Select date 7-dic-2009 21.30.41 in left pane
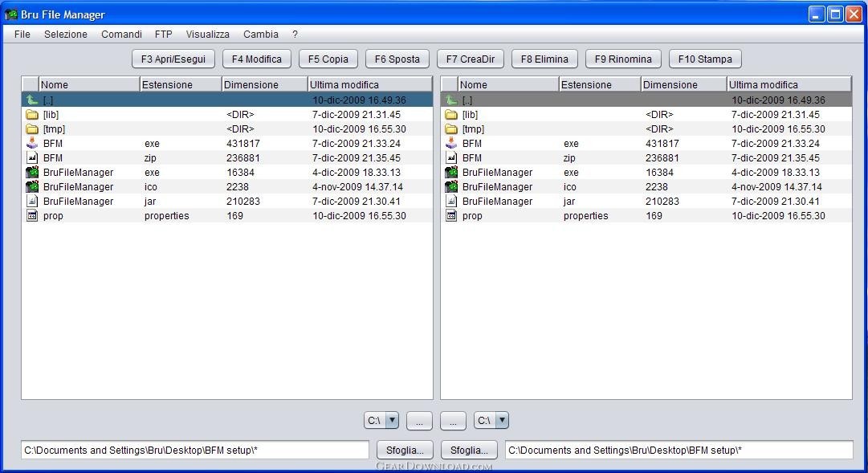Viewport: 868px width, 473px height. coord(356,201)
